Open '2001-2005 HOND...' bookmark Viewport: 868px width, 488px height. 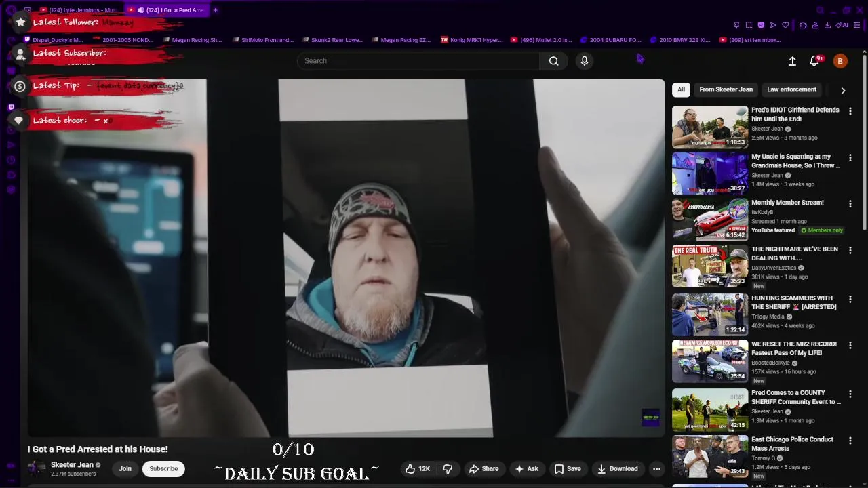tap(123, 40)
